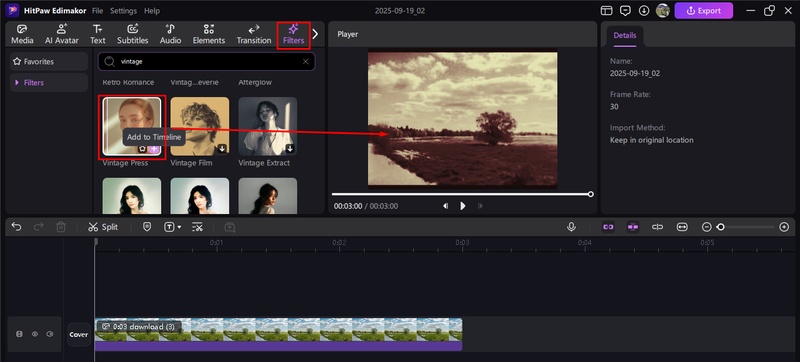
Task: Open the Settings menu
Action: pyautogui.click(x=123, y=11)
